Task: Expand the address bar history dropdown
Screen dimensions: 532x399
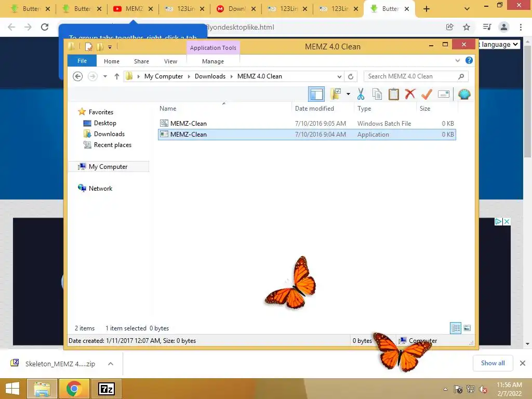Action: tap(339, 76)
